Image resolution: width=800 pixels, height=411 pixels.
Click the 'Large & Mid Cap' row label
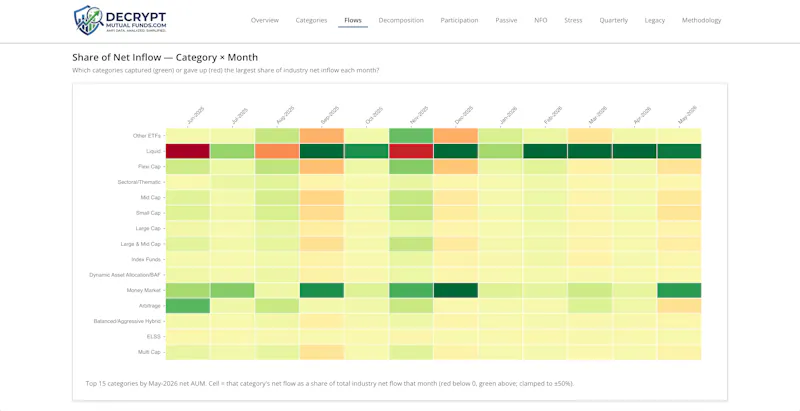141,244
